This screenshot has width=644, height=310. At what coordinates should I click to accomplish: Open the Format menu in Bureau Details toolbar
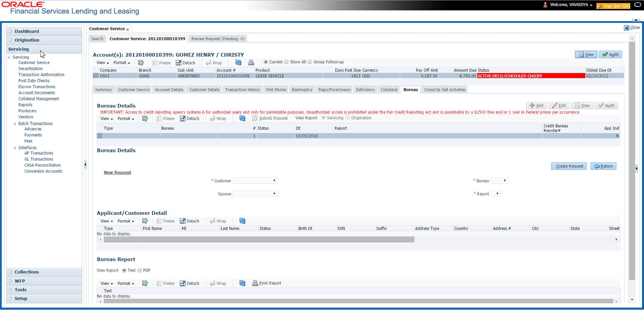(126, 118)
